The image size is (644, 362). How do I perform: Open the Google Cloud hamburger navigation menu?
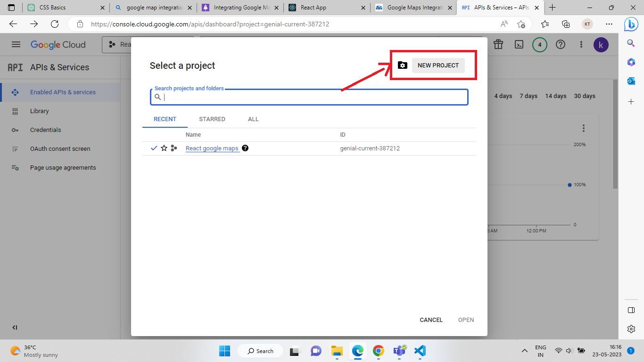coord(16,45)
